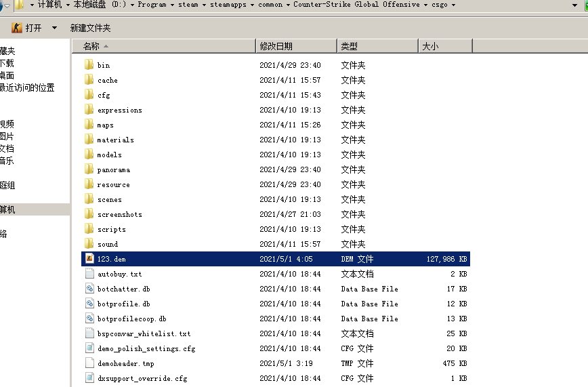This screenshot has height=387, width=588.
Task: Click the cfg folder icon
Action: (89, 95)
